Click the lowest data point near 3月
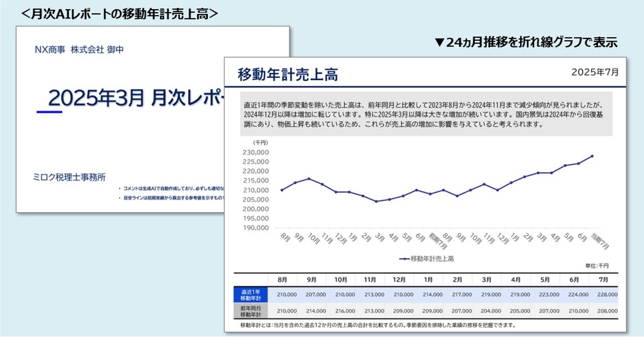This screenshot has height=337, width=644. (x=375, y=201)
